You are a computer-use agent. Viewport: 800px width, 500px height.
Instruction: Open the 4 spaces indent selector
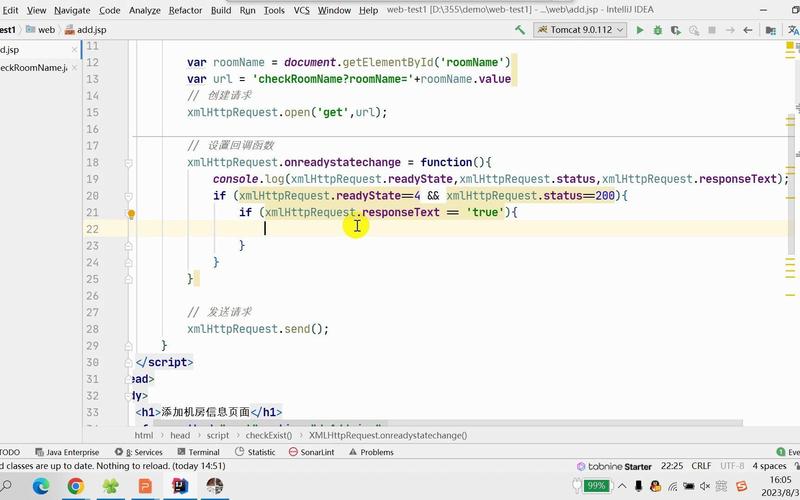coord(769,466)
